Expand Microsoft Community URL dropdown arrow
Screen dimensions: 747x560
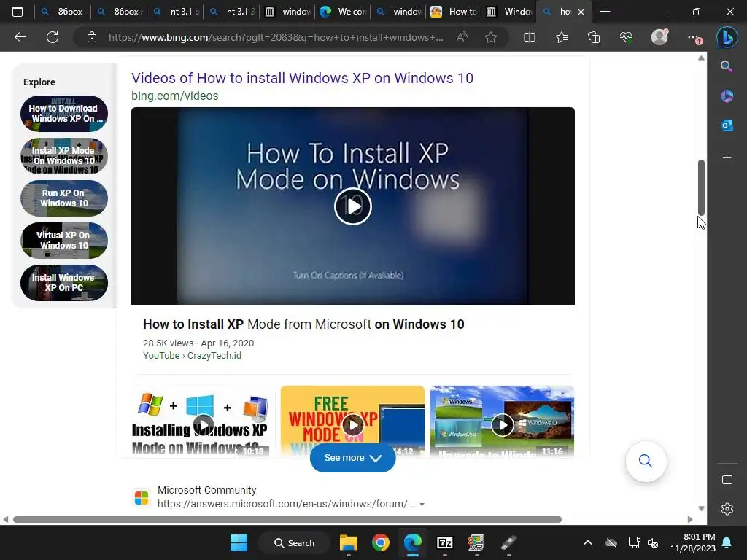pos(422,505)
